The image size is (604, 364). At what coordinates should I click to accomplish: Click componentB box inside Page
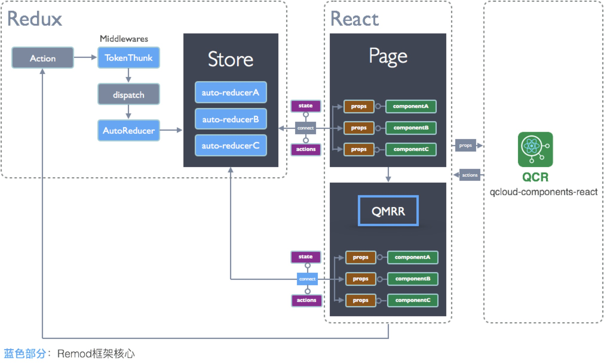[x=410, y=128]
